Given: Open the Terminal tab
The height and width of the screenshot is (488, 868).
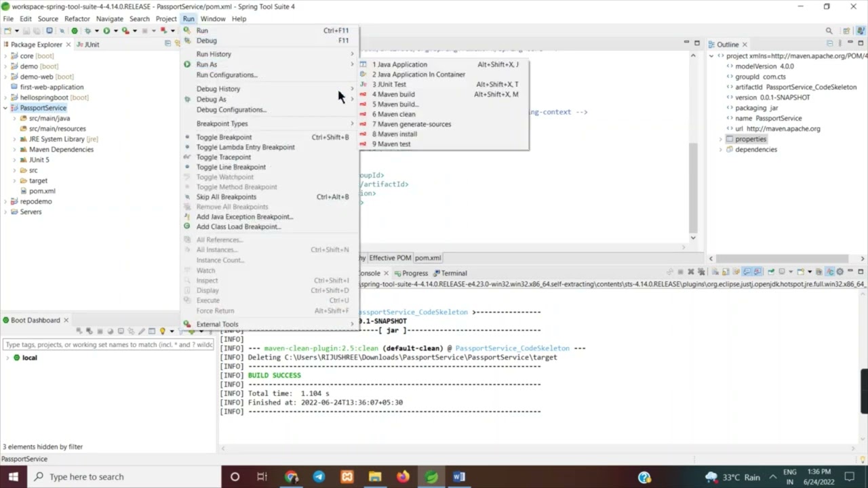Looking at the screenshot, I should point(449,273).
